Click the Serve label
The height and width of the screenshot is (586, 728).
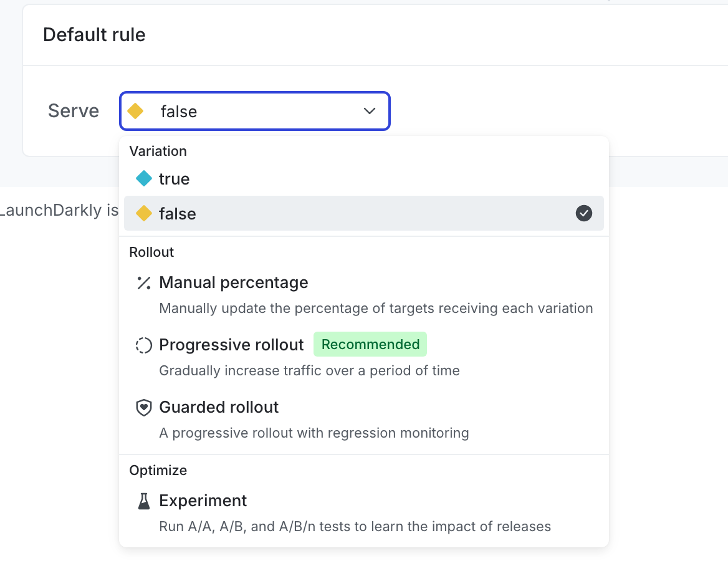tap(74, 111)
